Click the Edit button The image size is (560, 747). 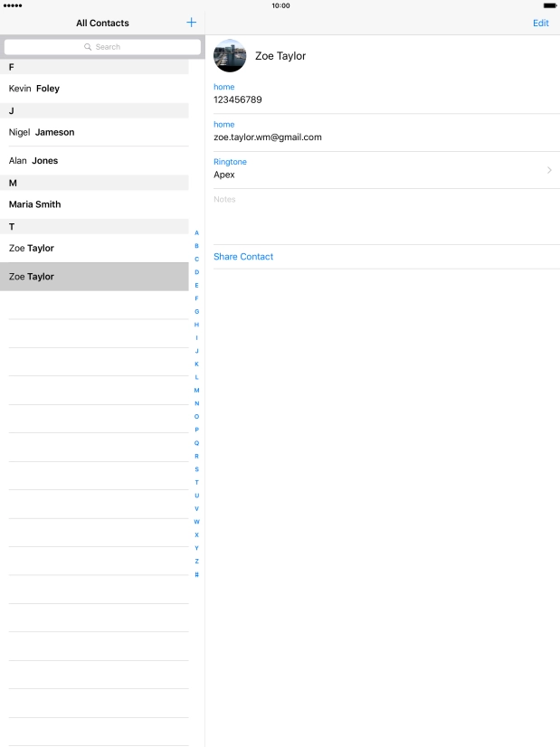(x=540, y=24)
